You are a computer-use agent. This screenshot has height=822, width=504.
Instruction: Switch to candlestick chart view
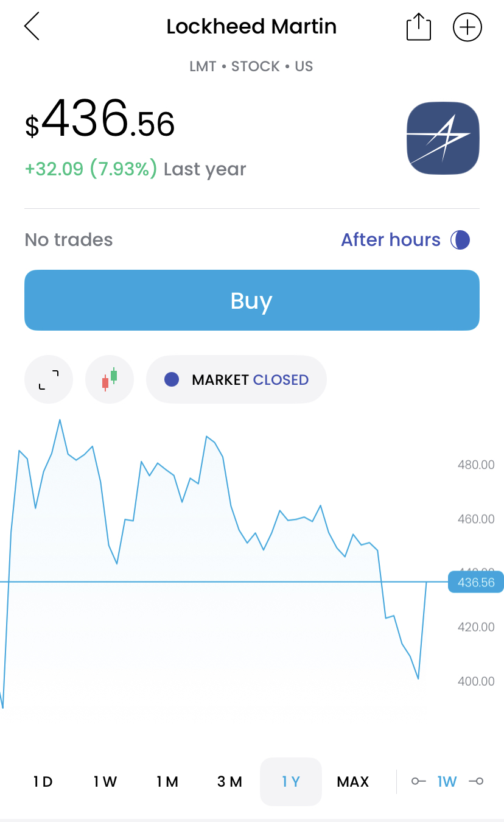(x=110, y=379)
